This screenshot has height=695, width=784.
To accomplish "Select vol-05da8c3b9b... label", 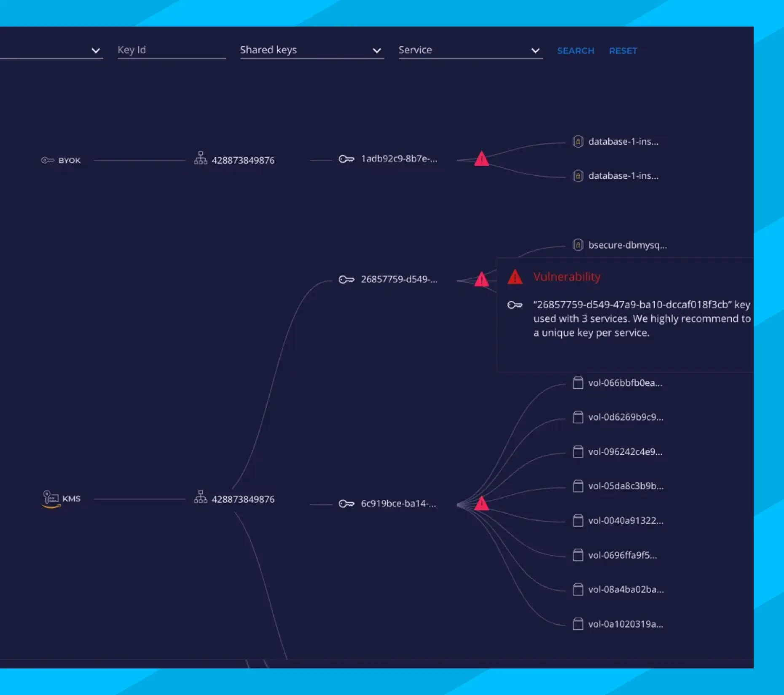I will [x=626, y=486].
